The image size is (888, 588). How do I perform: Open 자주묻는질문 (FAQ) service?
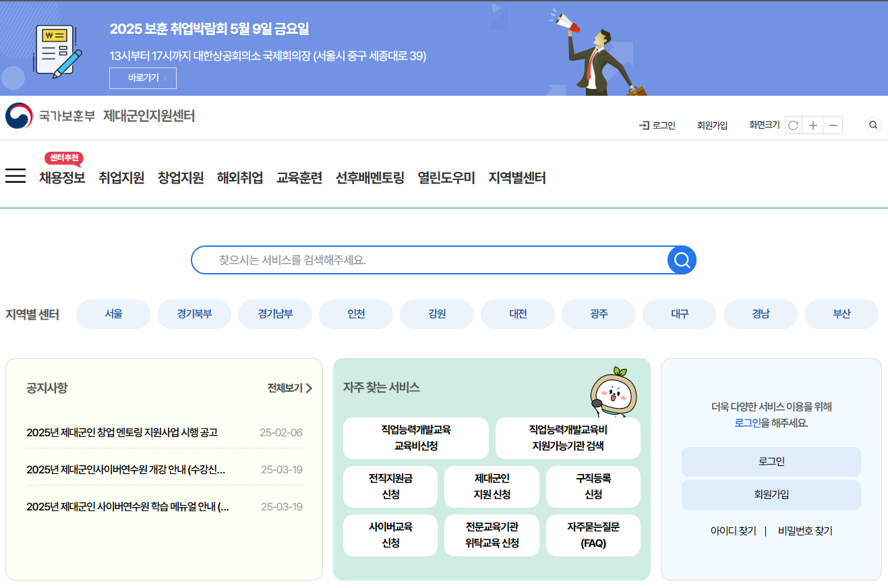593,535
